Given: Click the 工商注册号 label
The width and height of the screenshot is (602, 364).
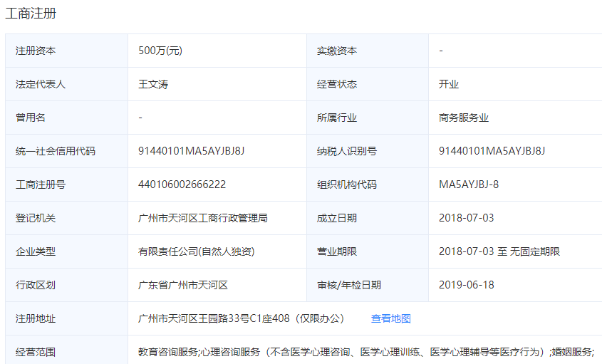Looking at the screenshot, I should click(41, 184).
